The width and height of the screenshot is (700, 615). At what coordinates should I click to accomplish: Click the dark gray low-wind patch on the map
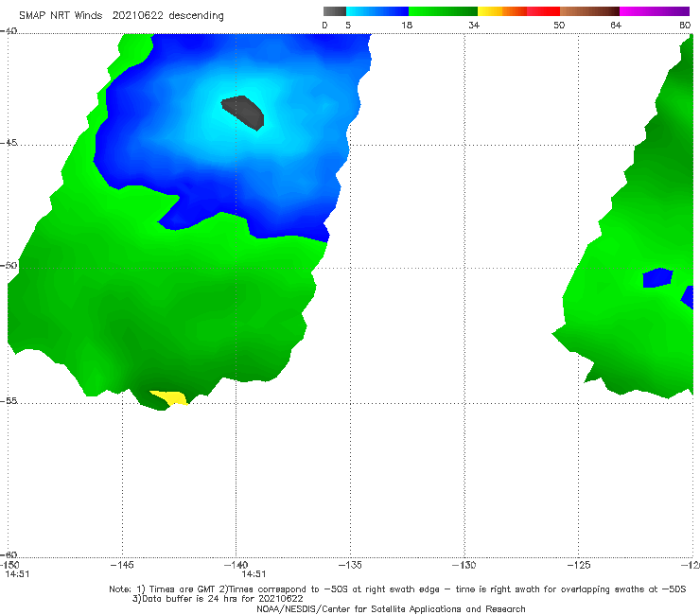coord(244,112)
